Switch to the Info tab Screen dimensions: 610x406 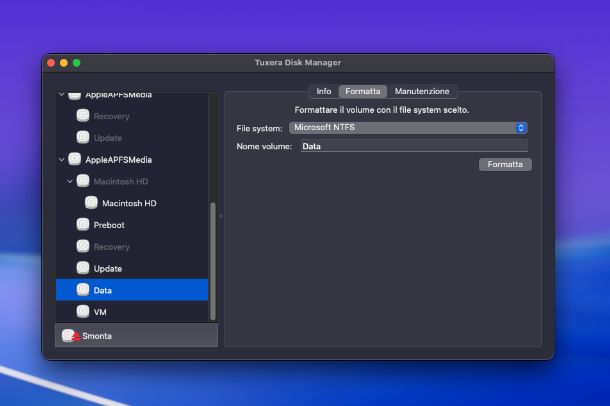click(x=323, y=91)
